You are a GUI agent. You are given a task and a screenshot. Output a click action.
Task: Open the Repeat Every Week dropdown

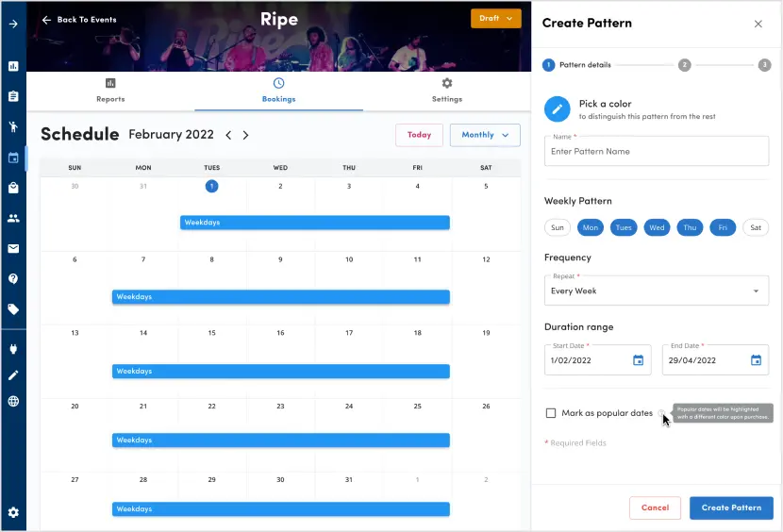pos(657,291)
